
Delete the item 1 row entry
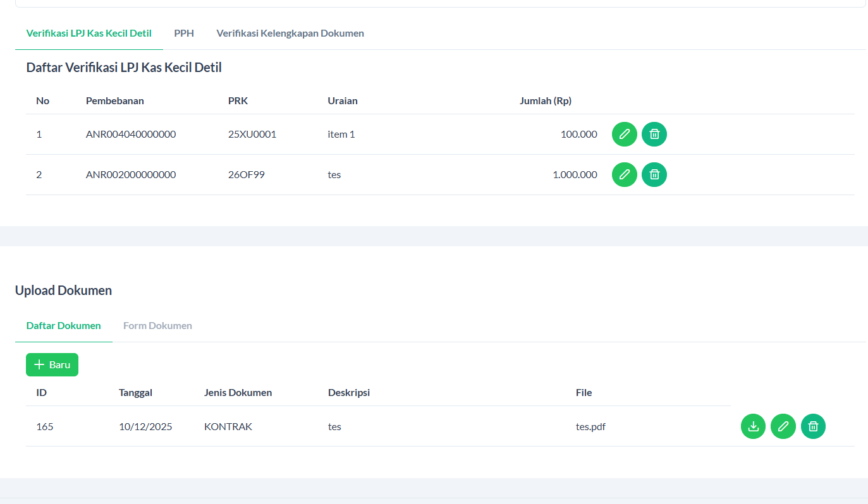[x=654, y=134]
